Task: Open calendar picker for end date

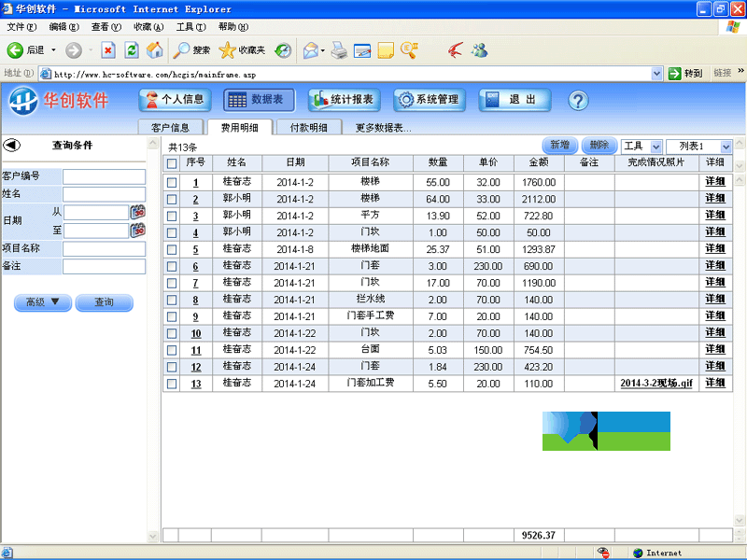Action: click(x=138, y=230)
